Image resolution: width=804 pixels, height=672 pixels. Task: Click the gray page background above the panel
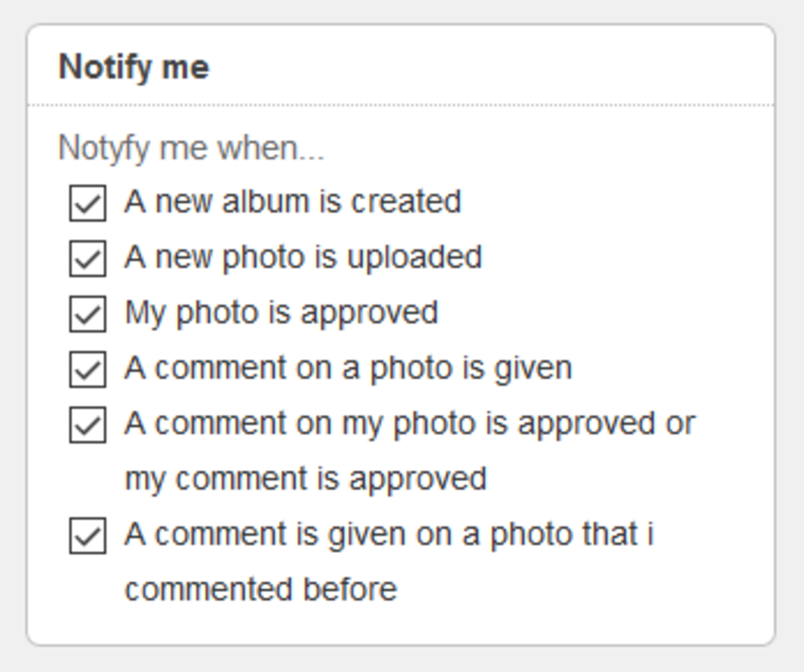[400, 11]
